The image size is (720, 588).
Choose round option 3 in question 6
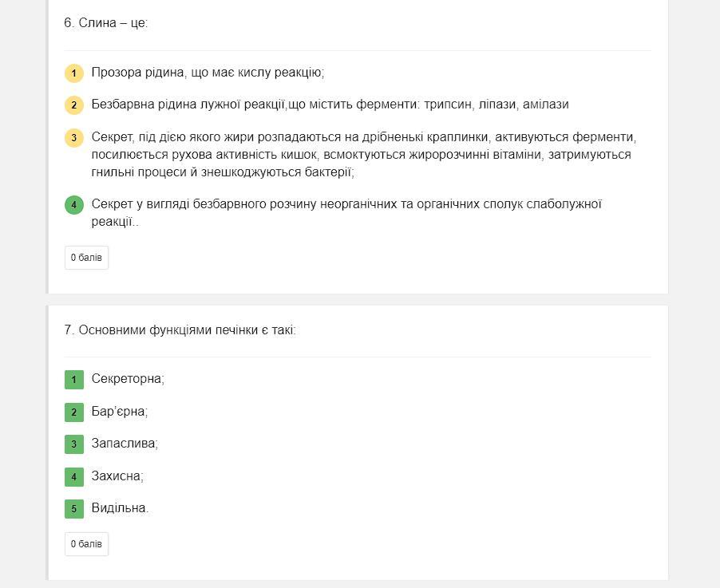(74, 138)
